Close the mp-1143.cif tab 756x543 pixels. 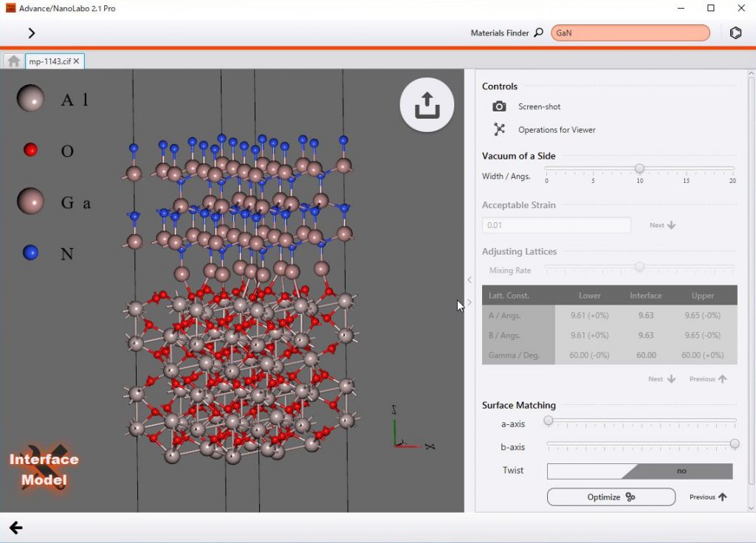pyautogui.click(x=77, y=61)
